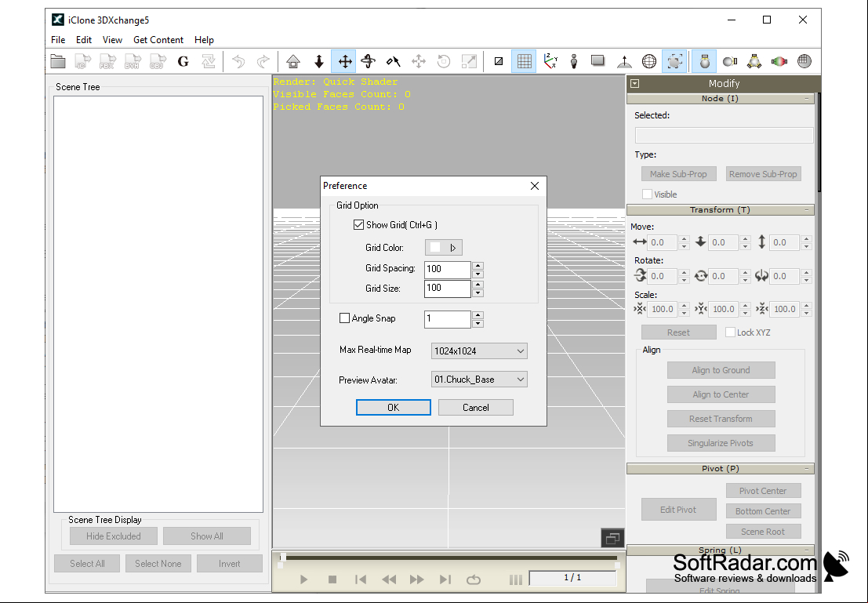Open the Help menu
Viewport: 868px width, 603px height.
[x=205, y=40]
